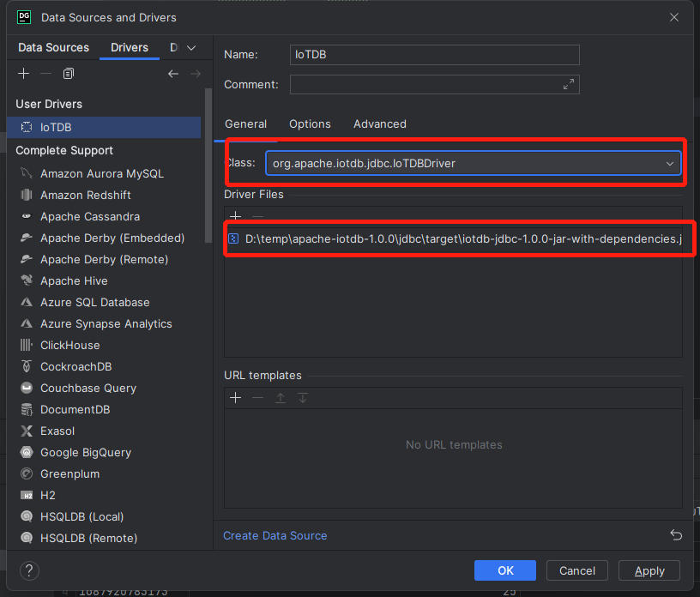The height and width of the screenshot is (597, 700).
Task: Click the Apply button
Action: point(649,570)
